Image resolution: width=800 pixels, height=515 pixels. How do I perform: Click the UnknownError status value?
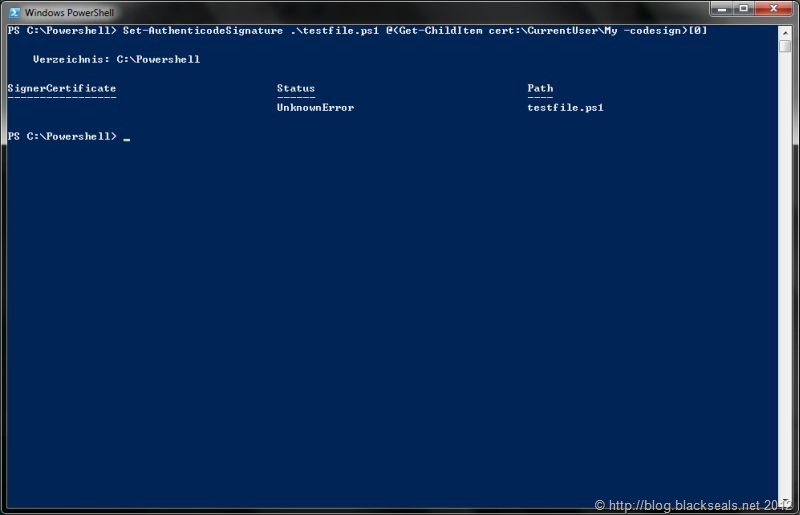(315, 108)
